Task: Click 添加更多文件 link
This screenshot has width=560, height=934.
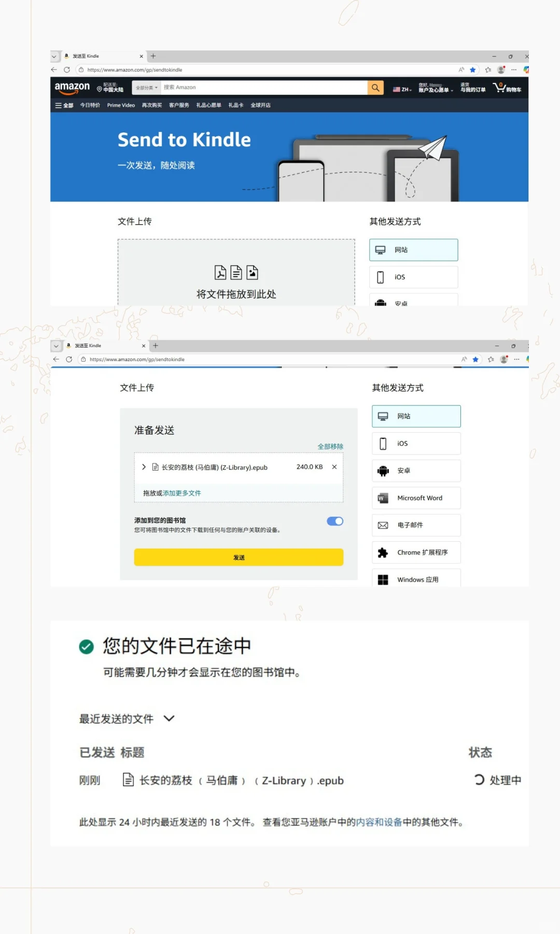Action: pos(181,493)
